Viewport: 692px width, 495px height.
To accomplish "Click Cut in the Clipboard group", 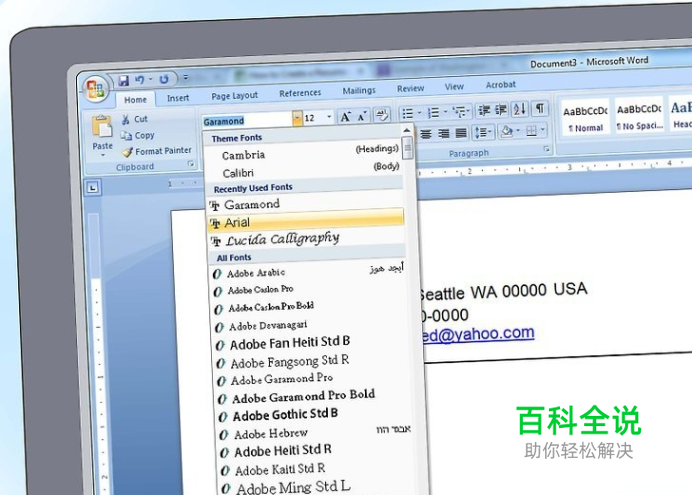I will click(x=135, y=119).
